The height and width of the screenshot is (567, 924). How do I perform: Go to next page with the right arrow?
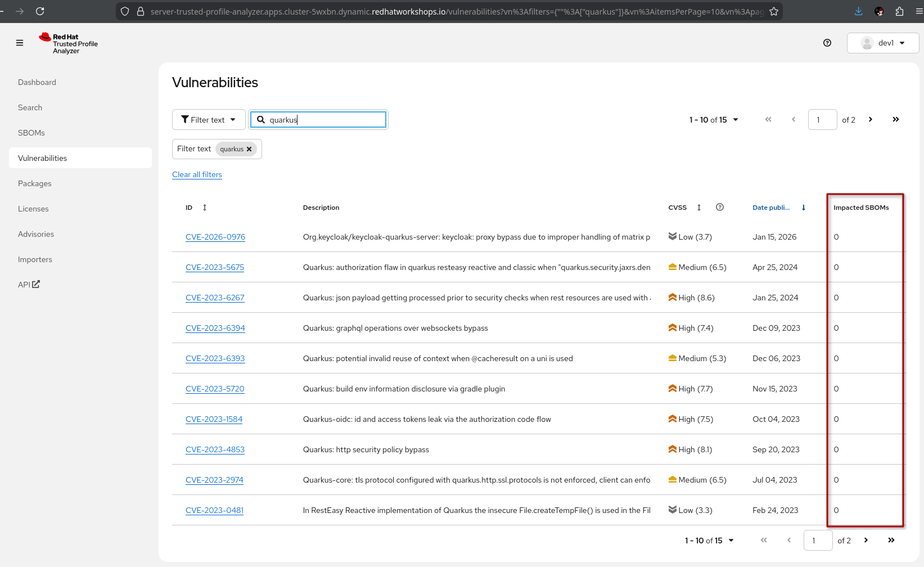coord(870,119)
